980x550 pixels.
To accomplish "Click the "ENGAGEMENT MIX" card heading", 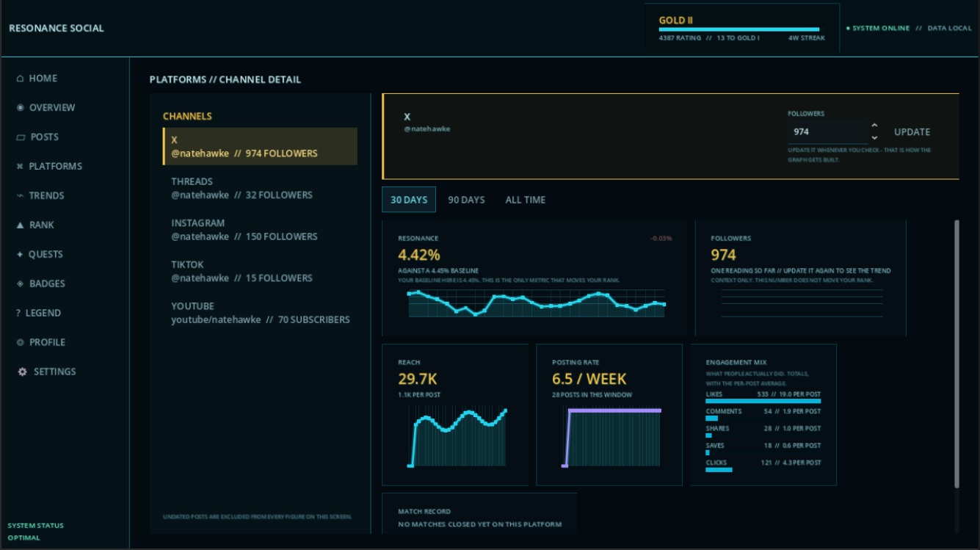I will pyautogui.click(x=735, y=363).
